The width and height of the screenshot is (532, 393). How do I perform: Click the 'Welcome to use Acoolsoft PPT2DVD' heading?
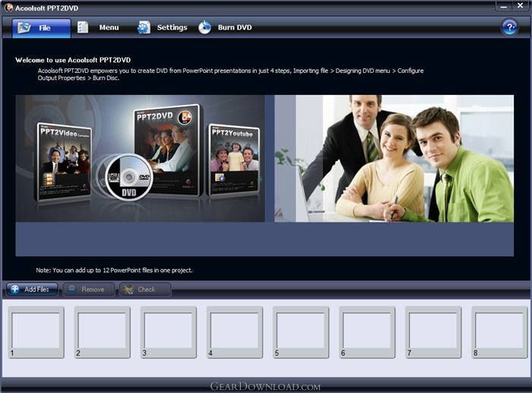coord(73,60)
